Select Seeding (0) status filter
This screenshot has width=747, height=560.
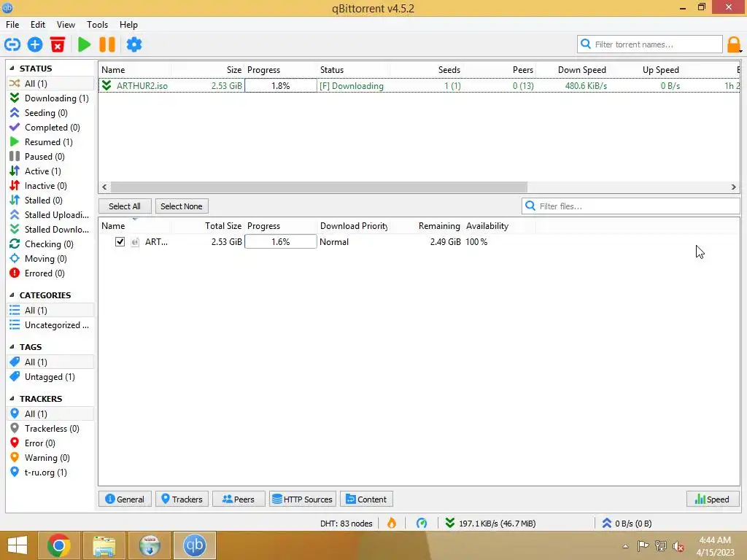point(50,113)
